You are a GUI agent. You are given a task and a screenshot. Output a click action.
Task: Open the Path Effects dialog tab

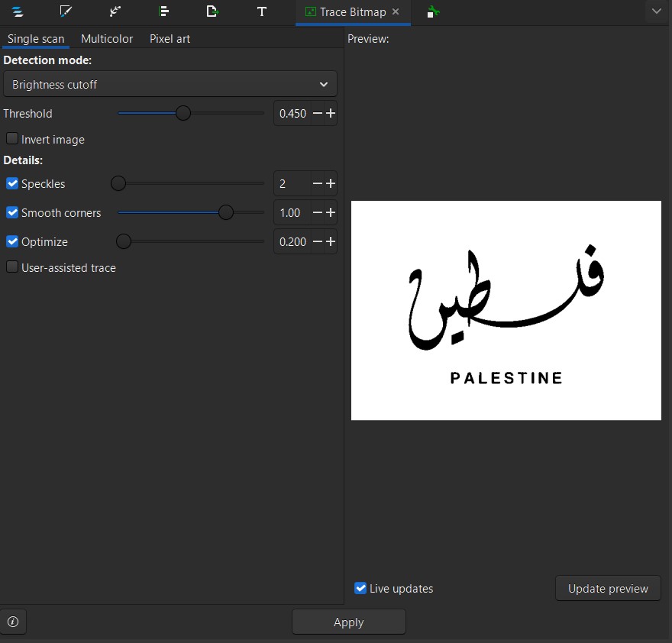click(115, 11)
